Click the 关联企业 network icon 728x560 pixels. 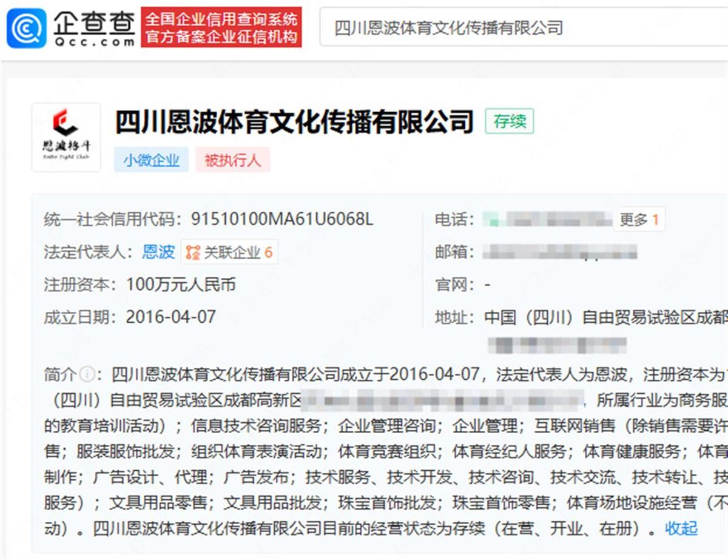[193, 252]
